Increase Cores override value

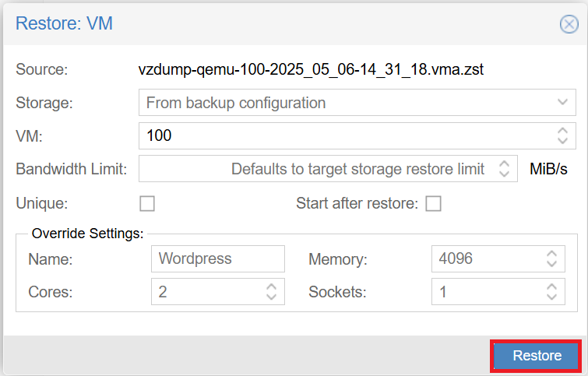click(x=271, y=287)
